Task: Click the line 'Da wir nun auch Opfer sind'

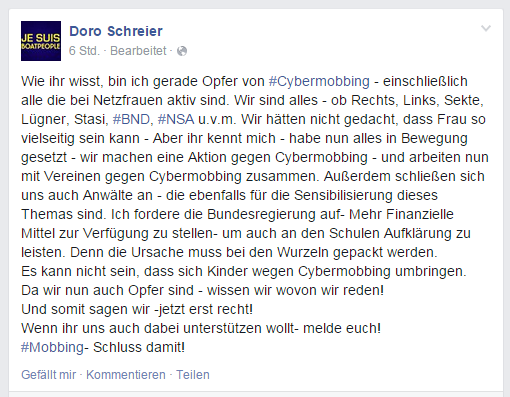Action: (x=202, y=290)
